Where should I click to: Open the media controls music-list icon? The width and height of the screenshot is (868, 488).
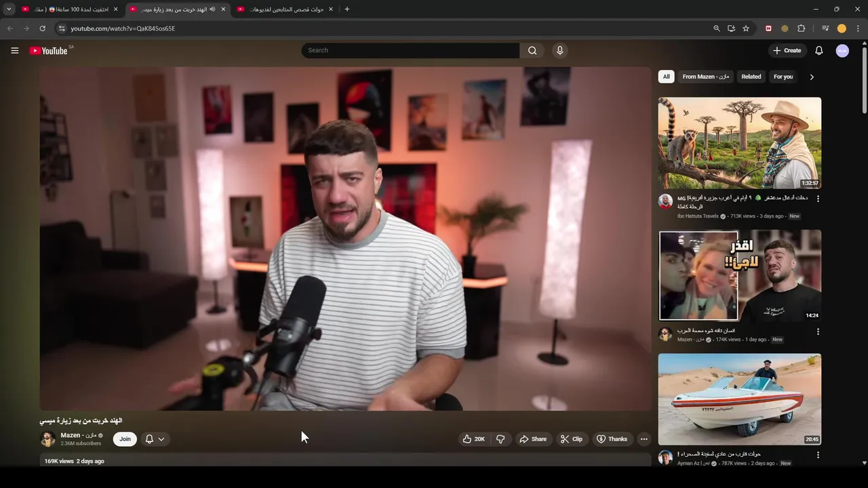coord(825,28)
